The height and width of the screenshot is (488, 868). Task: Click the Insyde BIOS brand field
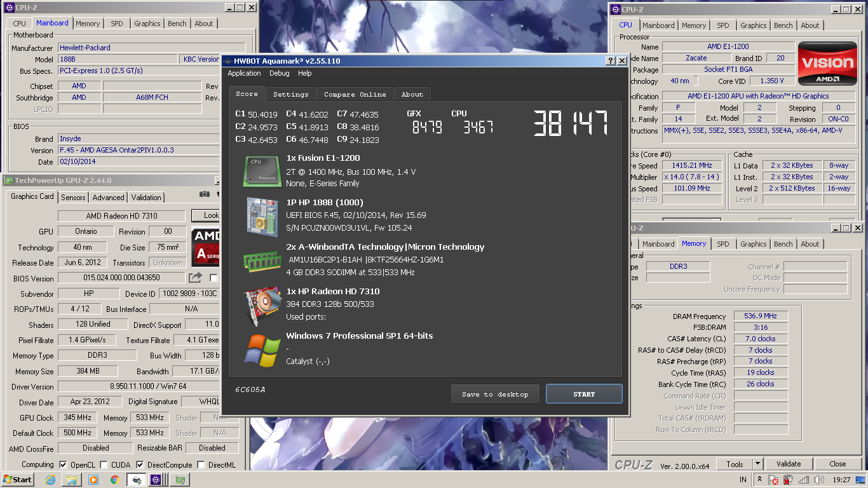click(x=152, y=139)
